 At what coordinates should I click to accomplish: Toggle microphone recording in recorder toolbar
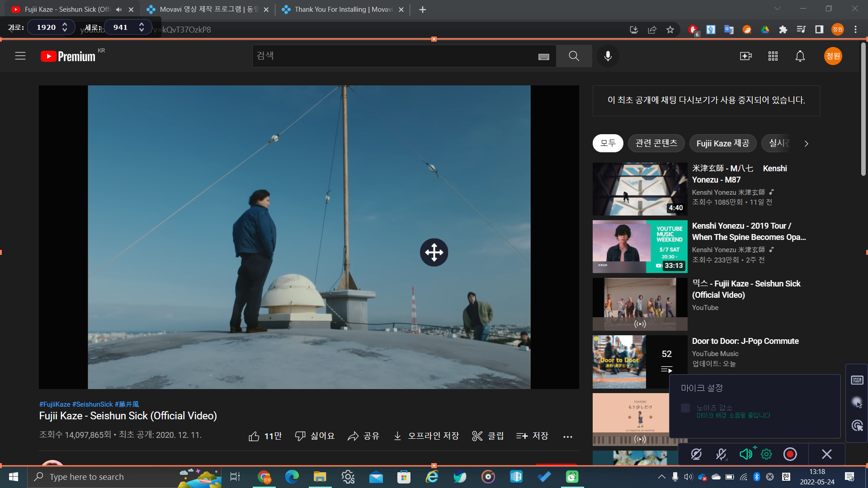click(721, 454)
